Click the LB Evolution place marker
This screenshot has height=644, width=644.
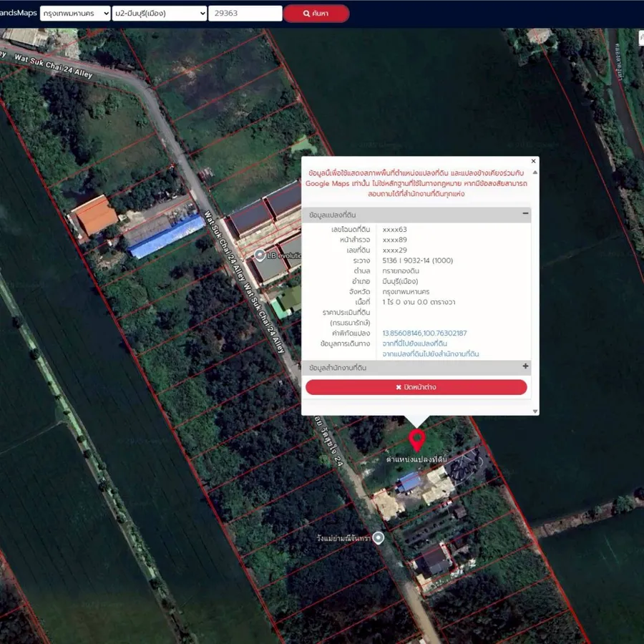(x=260, y=255)
